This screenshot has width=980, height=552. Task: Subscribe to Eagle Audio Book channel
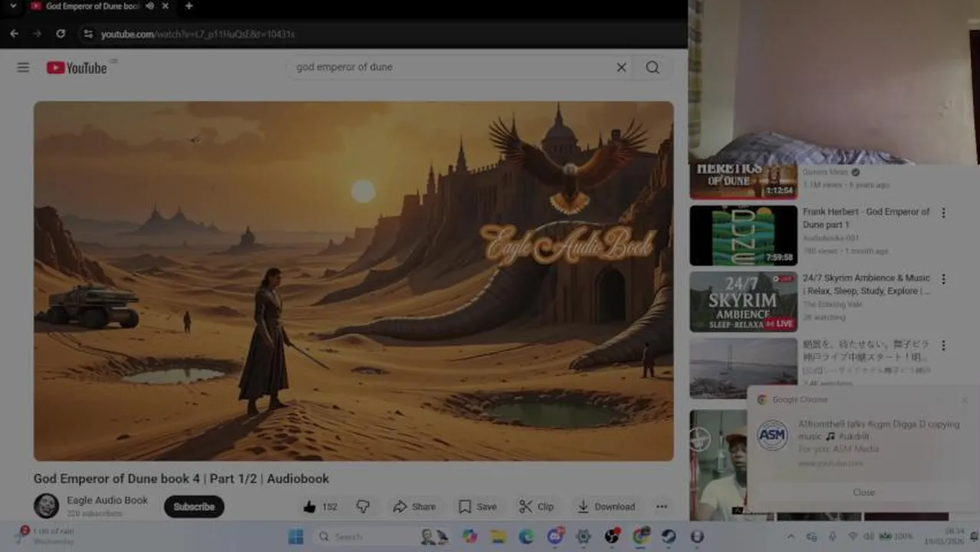pos(194,507)
